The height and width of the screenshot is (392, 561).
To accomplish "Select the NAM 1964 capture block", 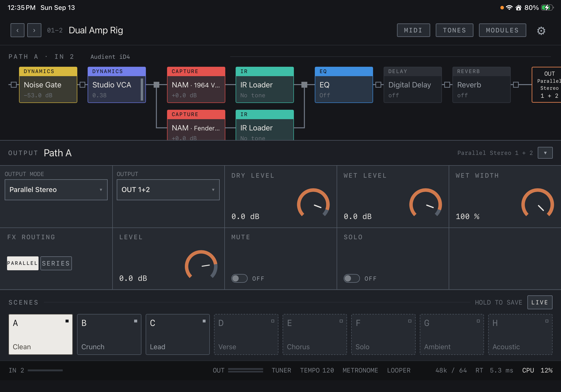I will click(196, 85).
